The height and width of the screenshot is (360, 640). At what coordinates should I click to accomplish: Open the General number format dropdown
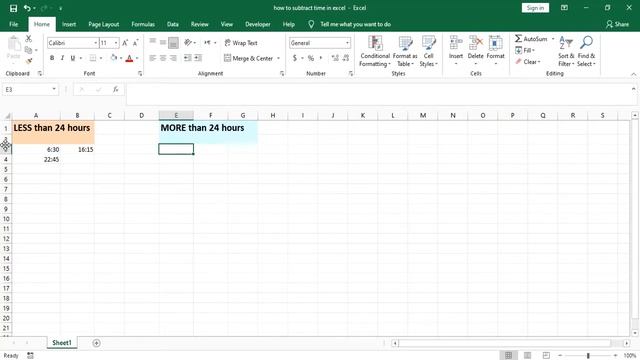pyautogui.click(x=347, y=43)
